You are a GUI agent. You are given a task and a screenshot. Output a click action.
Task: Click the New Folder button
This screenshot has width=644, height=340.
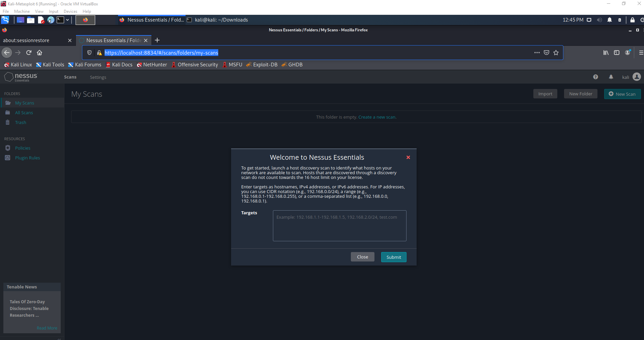(x=581, y=94)
